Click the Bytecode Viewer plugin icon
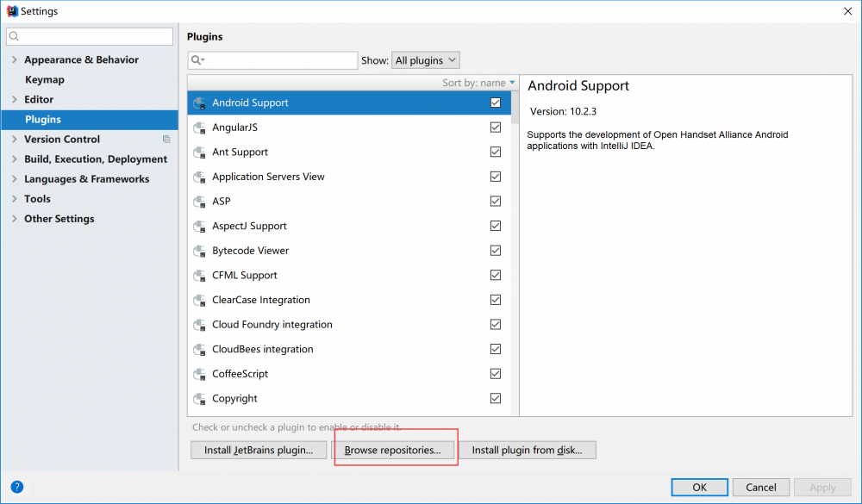Screen dimensions: 862x504 coord(199,252)
